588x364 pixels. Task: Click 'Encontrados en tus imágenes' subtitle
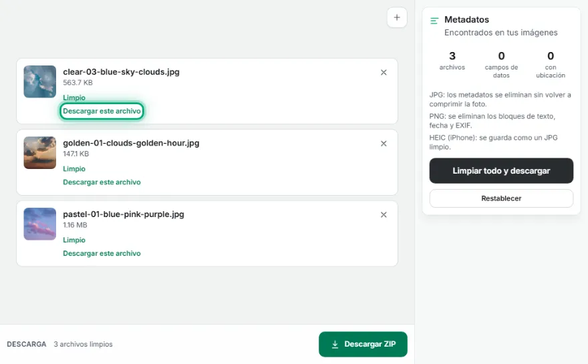pos(500,33)
